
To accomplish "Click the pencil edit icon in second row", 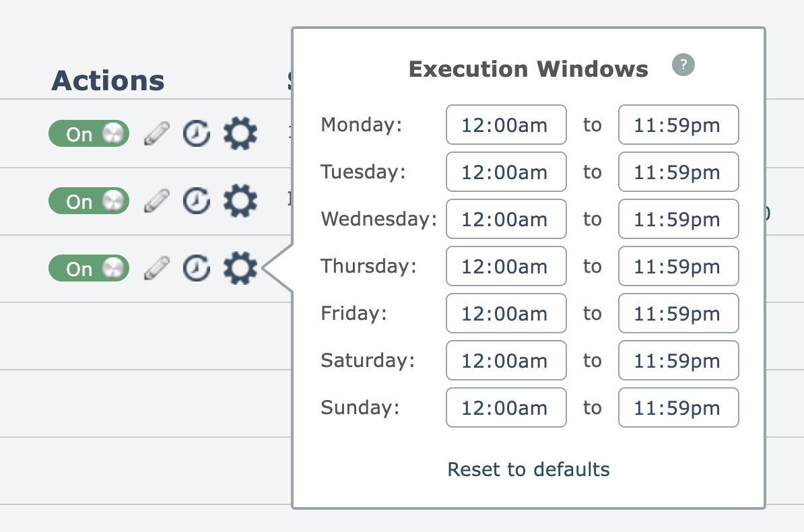I will (x=157, y=201).
